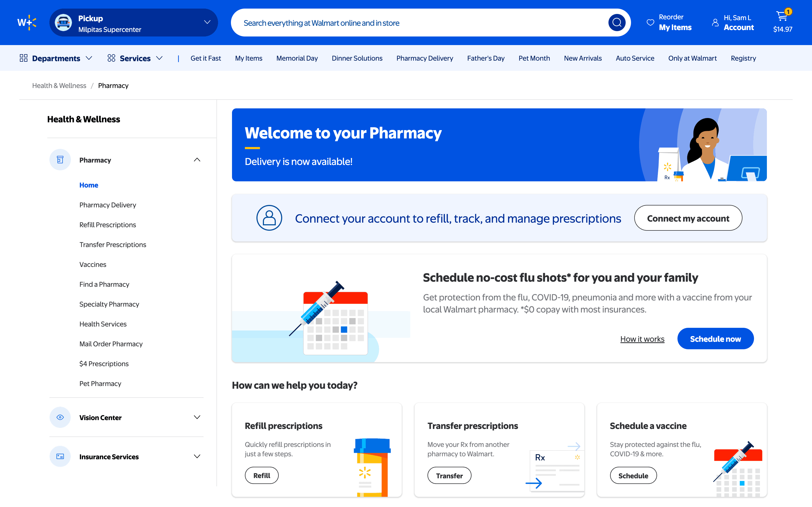Click the Connect my account button

click(x=688, y=218)
